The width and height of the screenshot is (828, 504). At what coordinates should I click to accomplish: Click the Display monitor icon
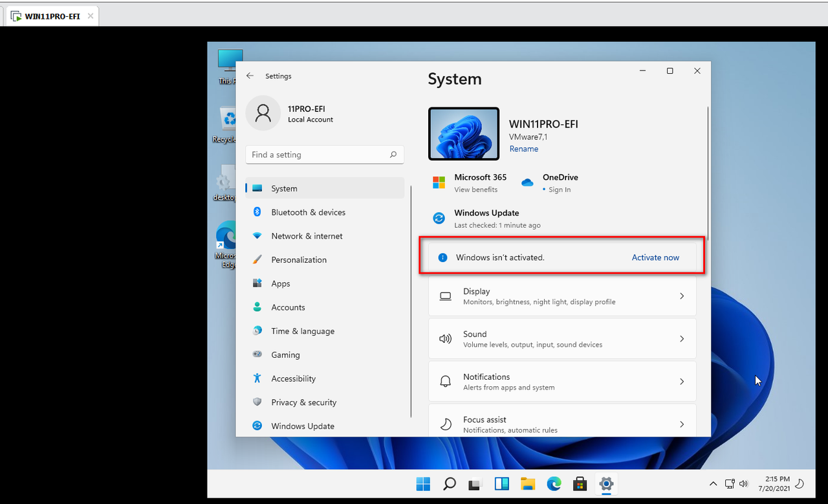[446, 296]
